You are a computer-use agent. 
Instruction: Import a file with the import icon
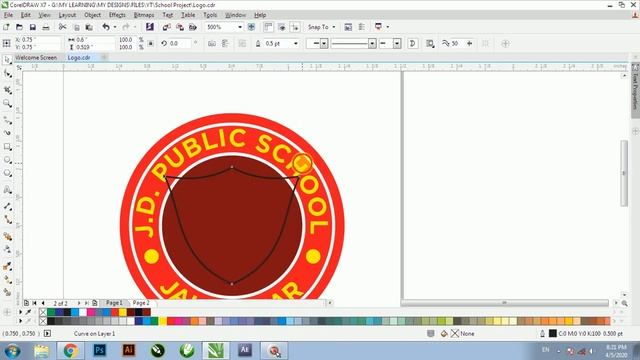coord(167,27)
